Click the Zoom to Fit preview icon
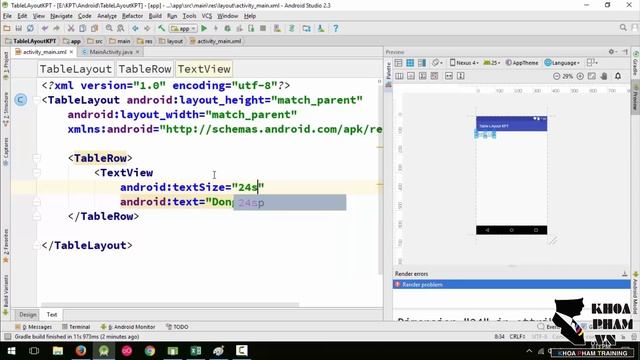This screenshot has width=640, height=360. [592, 76]
